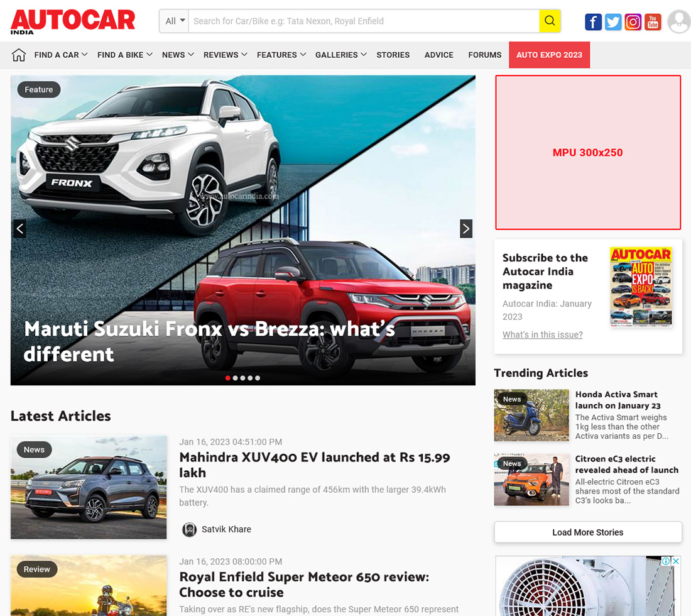
Task: Click the XUV400 claimed range summary text
Action: pos(312,496)
